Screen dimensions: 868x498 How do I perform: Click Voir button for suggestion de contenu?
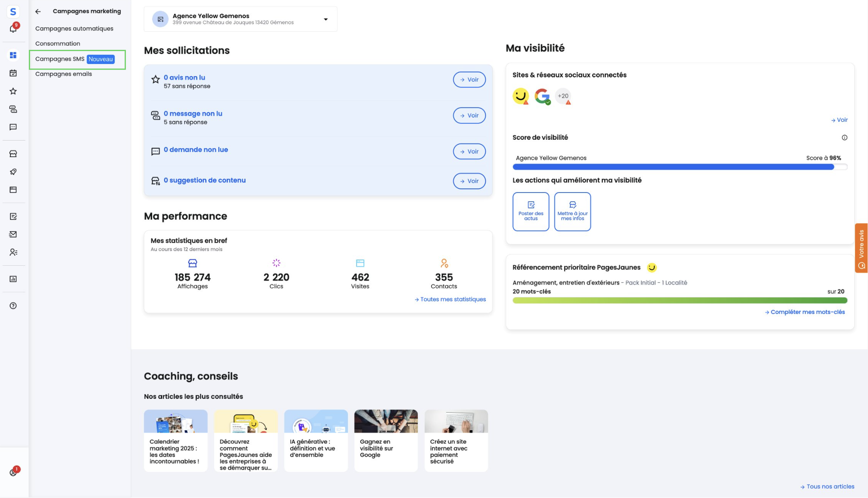tap(469, 181)
